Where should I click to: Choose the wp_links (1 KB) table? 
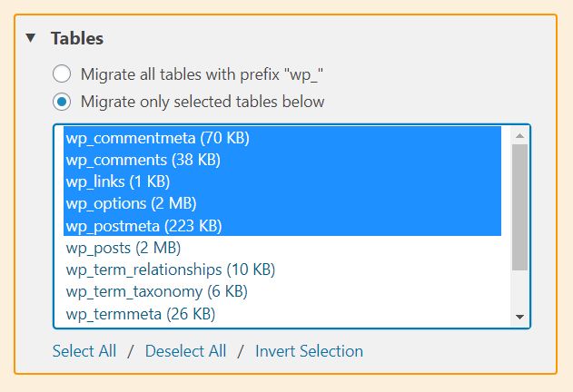pyautogui.click(x=282, y=181)
